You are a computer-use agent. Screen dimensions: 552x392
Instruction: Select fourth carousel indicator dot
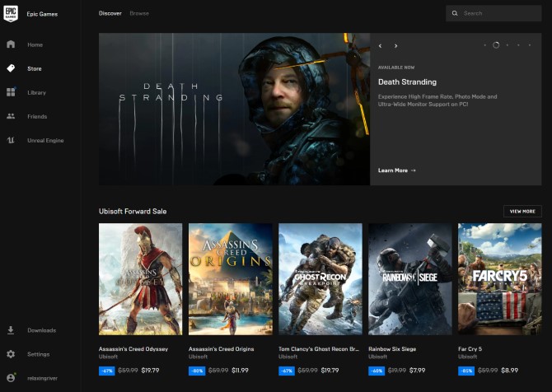tap(518, 45)
